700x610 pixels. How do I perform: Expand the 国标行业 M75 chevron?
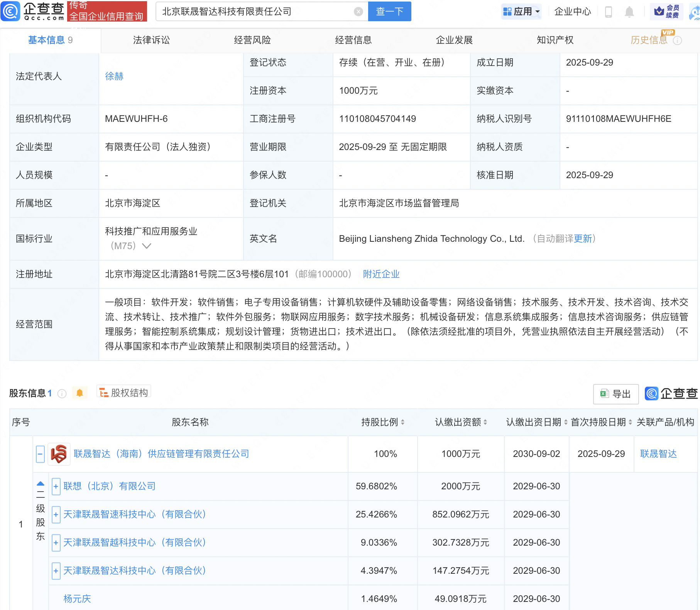pyautogui.click(x=147, y=246)
